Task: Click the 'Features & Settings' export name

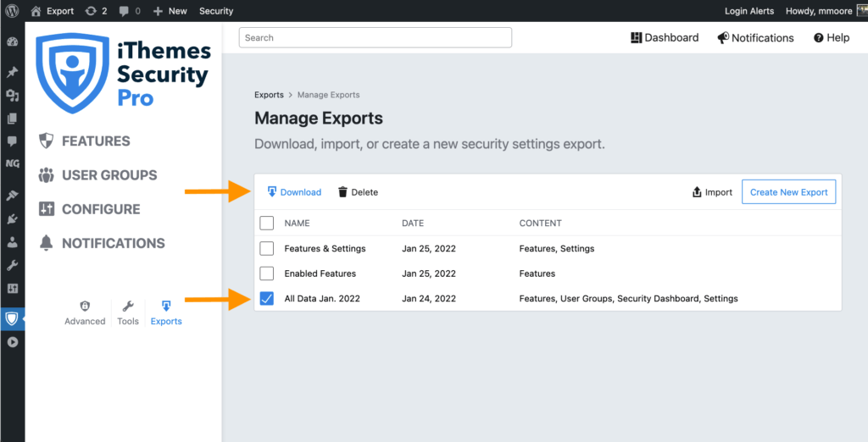Action: tap(325, 248)
